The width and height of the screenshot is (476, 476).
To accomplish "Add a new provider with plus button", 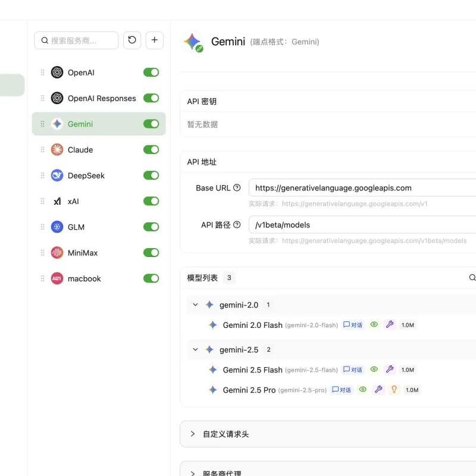I will pyautogui.click(x=155, y=40).
